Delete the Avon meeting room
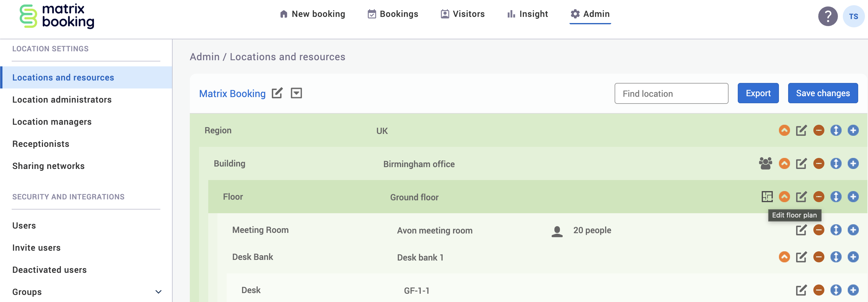The image size is (868, 302). pos(819,230)
